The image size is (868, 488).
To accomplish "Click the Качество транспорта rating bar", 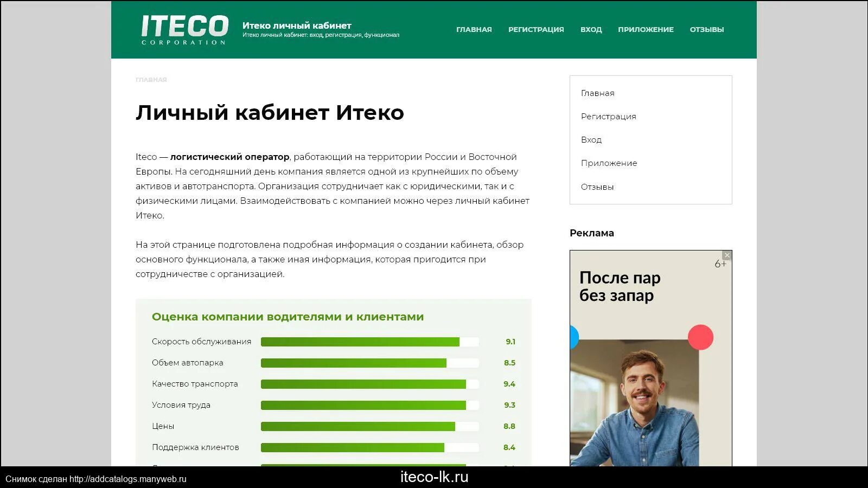I will point(370,384).
